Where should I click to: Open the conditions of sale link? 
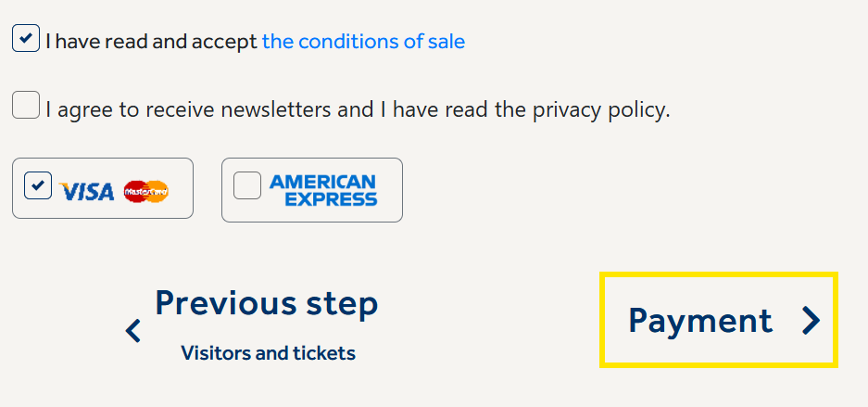(363, 42)
